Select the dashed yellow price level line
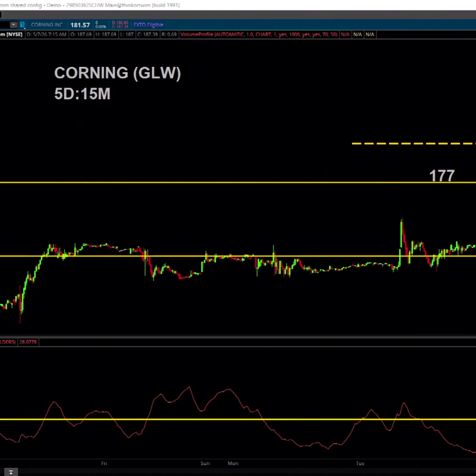This screenshot has height=476, width=476. [414, 143]
